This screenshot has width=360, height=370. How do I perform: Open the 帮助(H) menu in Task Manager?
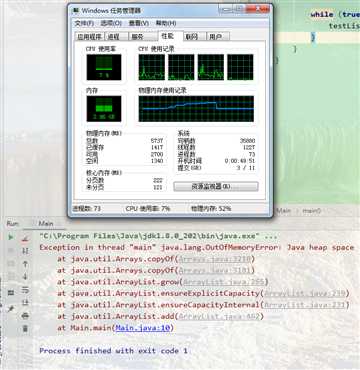166,23
